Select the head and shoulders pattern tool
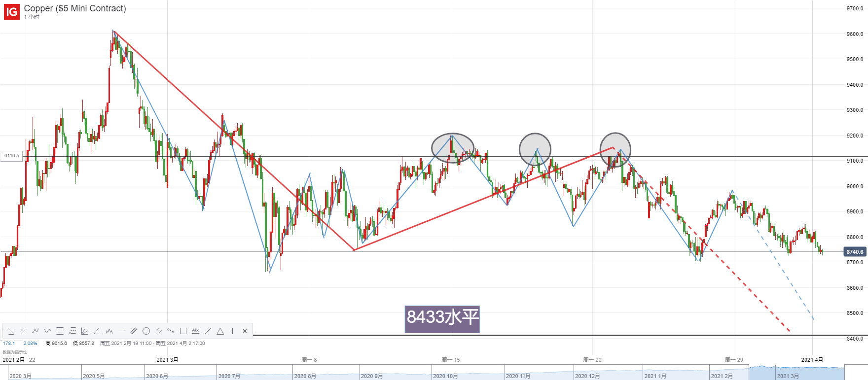The height and width of the screenshot is (380, 868). [109, 331]
